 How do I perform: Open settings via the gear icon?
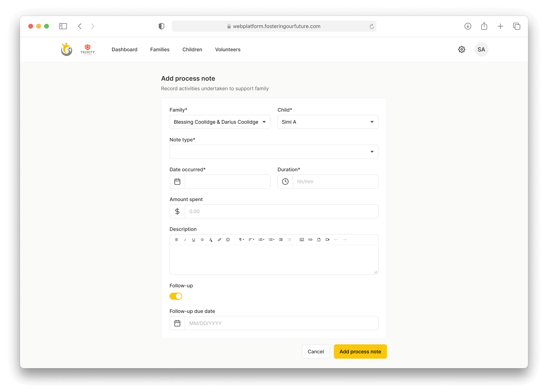pos(462,49)
